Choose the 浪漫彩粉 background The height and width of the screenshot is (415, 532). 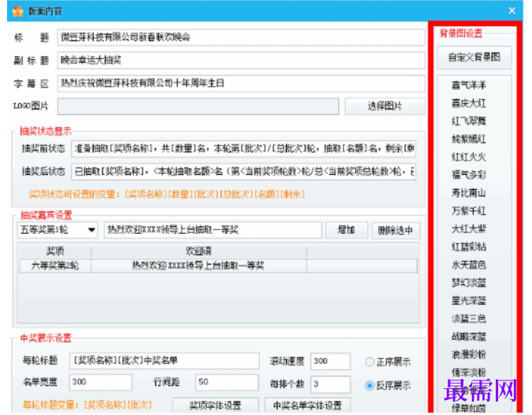(x=469, y=354)
